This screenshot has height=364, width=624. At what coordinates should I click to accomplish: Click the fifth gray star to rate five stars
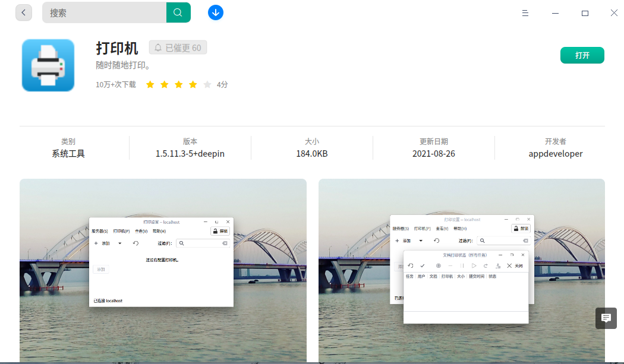tap(207, 84)
